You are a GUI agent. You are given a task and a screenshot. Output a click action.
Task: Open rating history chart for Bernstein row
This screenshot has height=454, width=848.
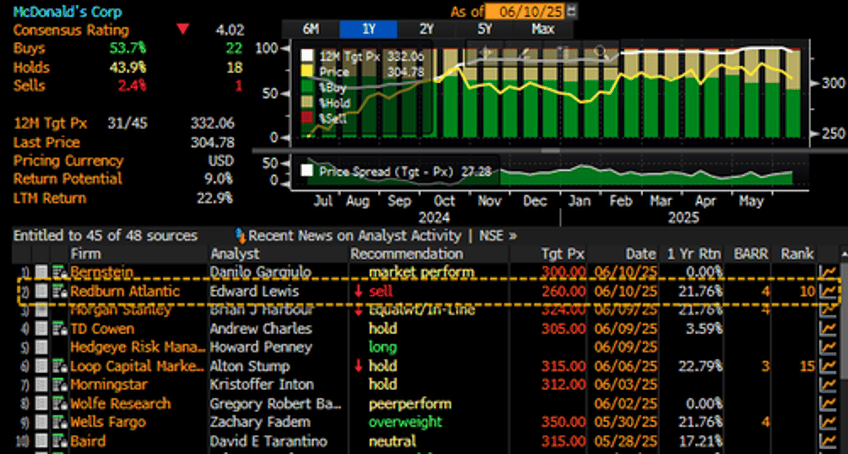(828, 272)
